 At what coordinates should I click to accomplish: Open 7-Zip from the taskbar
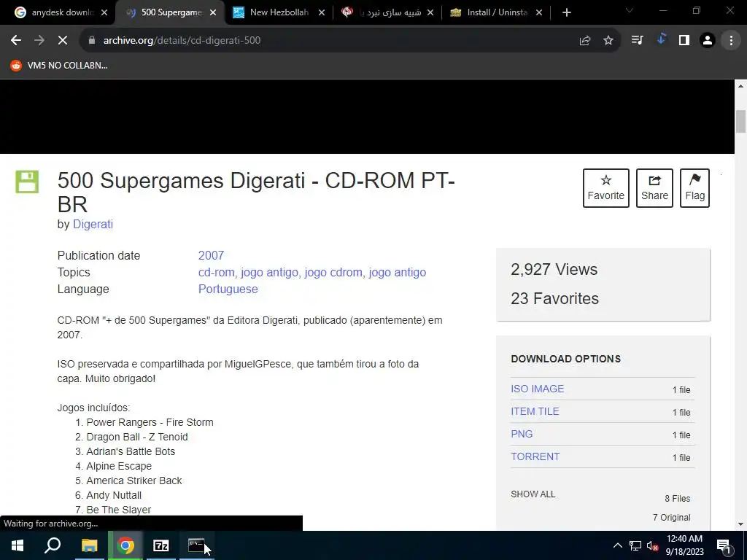pyautogui.click(x=161, y=545)
